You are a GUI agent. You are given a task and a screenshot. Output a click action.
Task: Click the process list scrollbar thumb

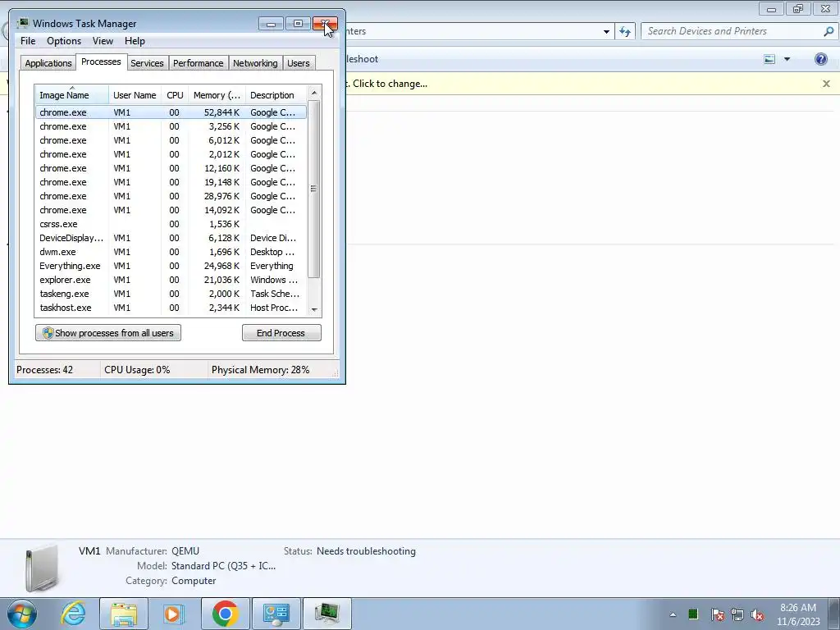[x=314, y=189]
